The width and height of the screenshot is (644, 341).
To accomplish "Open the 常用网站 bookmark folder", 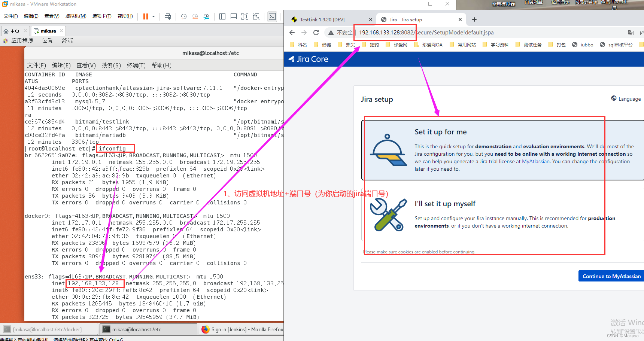I will point(463,45).
